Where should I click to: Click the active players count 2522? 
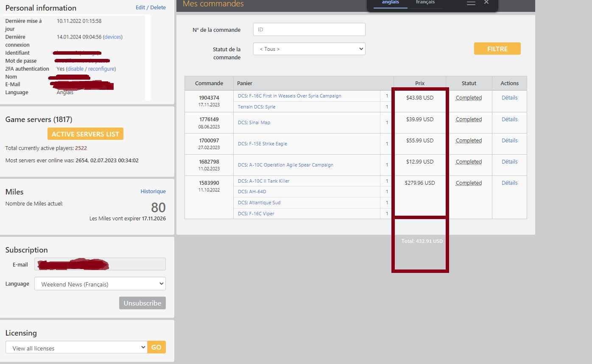coord(81,148)
